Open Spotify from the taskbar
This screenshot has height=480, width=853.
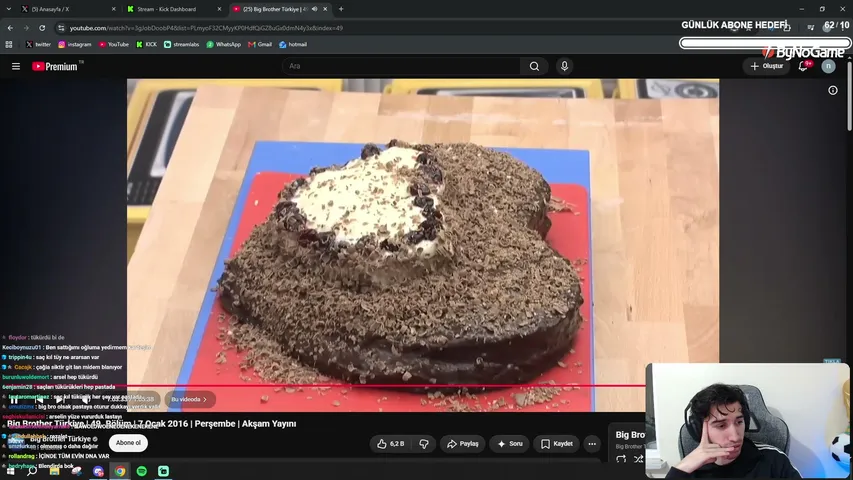click(x=141, y=471)
